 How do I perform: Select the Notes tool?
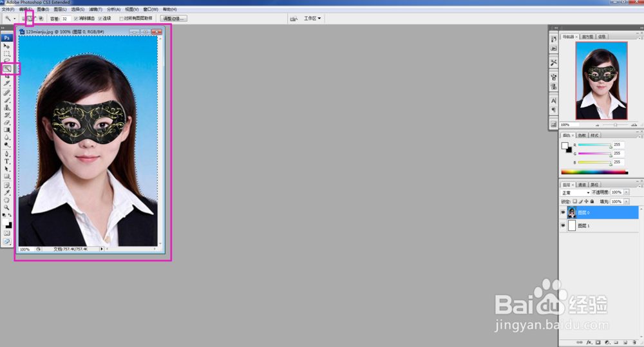pos(6,185)
